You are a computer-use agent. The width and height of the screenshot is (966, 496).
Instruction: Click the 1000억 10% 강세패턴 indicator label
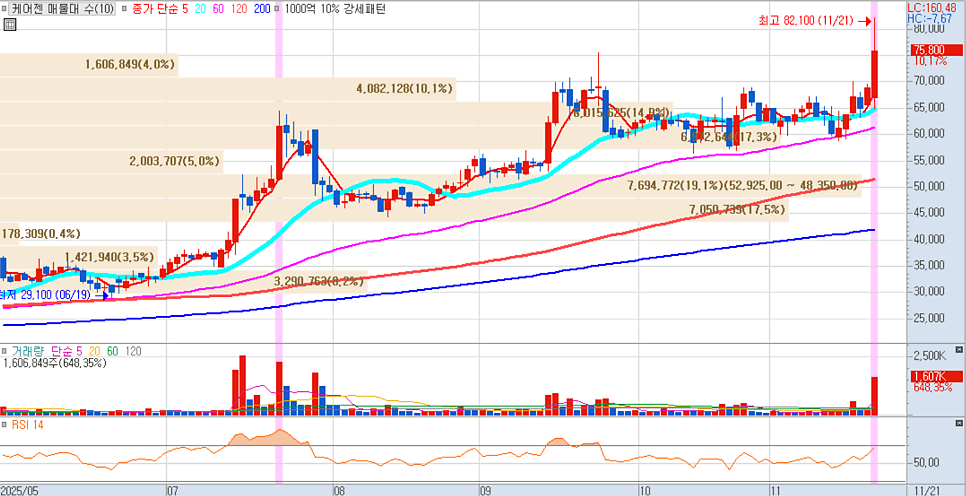pos(335,10)
